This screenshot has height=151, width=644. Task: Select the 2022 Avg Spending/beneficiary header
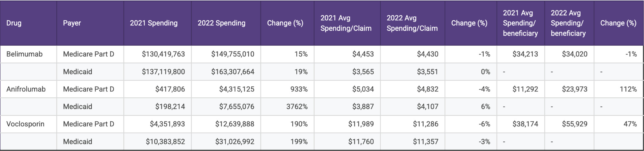coord(568,23)
